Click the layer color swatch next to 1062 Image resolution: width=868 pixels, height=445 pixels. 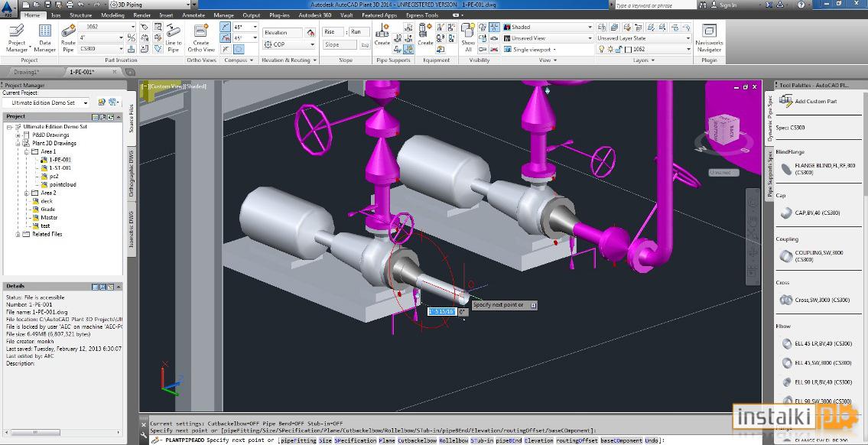pyautogui.click(x=628, y=49)
